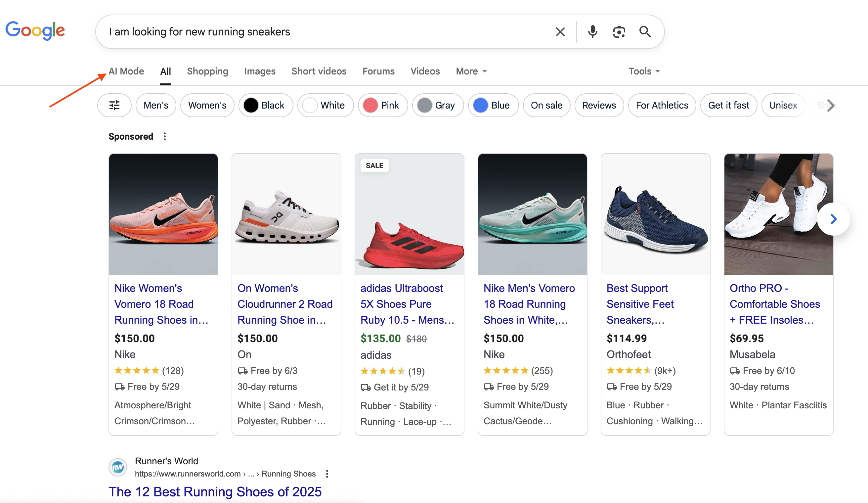This screenshot has width=868, height=503.
Task: Expand the More search tabs dropdown
Action: (x=471, y=71)
